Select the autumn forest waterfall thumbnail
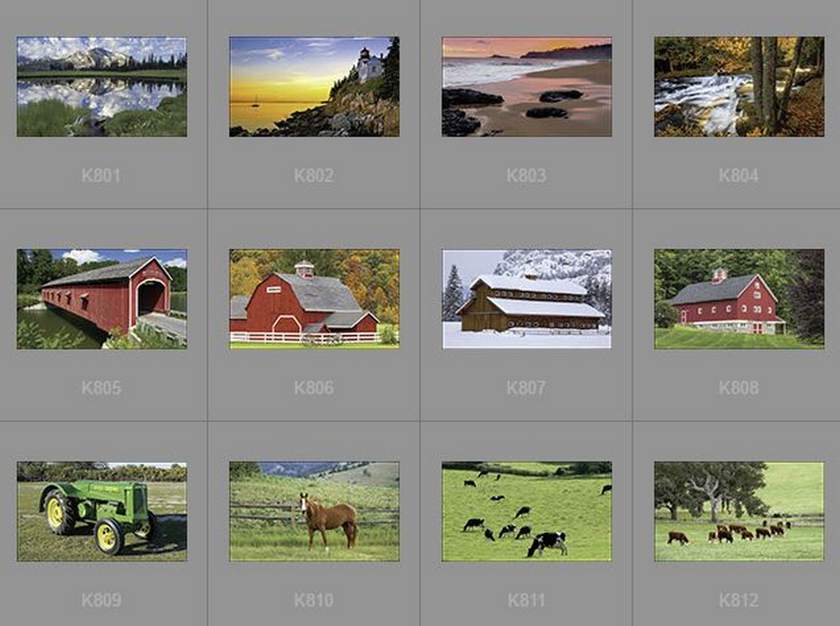 (739, 87)
